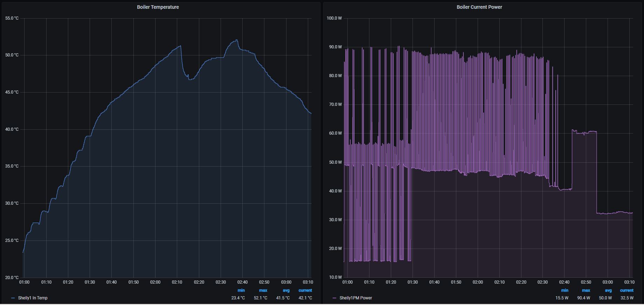This screenshot has width=644, height=305.
Task: Toggle the Shelly1PM Power series in legend
Action: 355,298
